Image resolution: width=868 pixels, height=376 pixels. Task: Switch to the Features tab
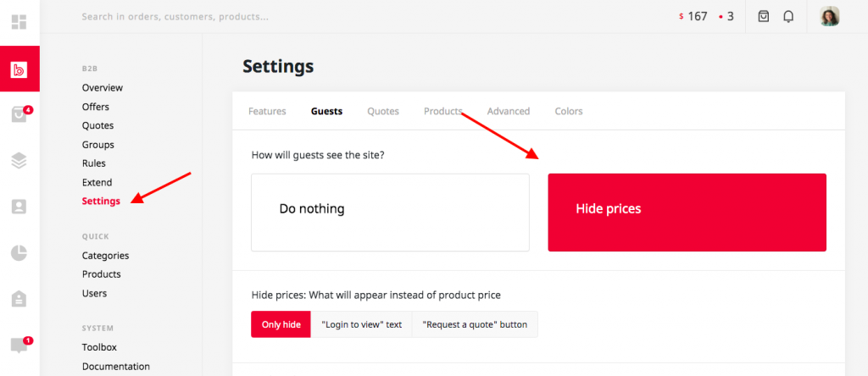coord(267,111)
